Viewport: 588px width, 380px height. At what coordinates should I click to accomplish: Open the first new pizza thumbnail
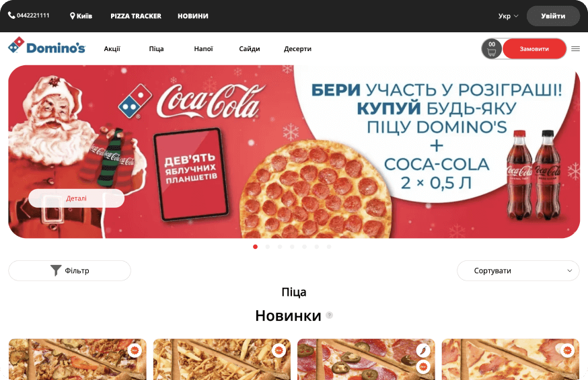click(x=77, y=359)
